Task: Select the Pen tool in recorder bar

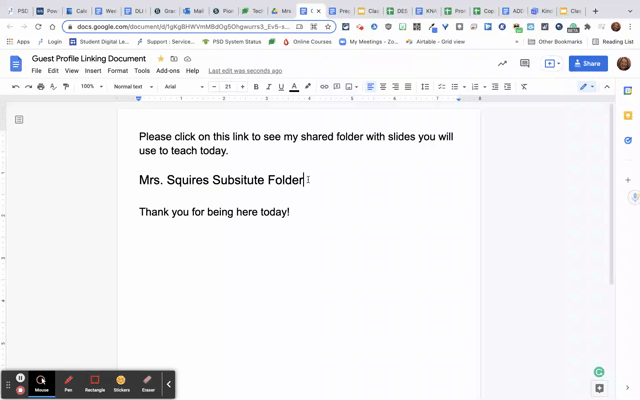Action: coord(68,384)
